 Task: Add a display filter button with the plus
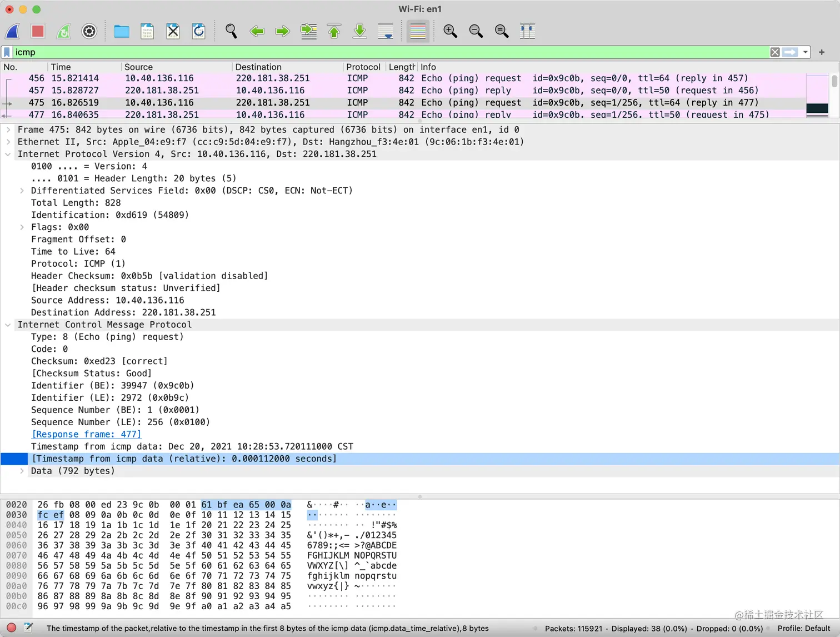(x=822, y=52)
